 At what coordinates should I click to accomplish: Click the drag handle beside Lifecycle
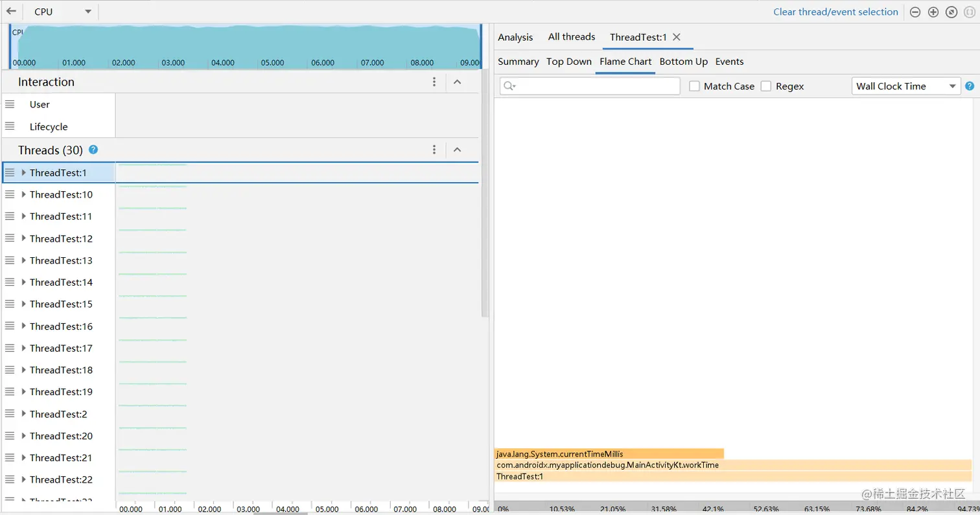10,126
